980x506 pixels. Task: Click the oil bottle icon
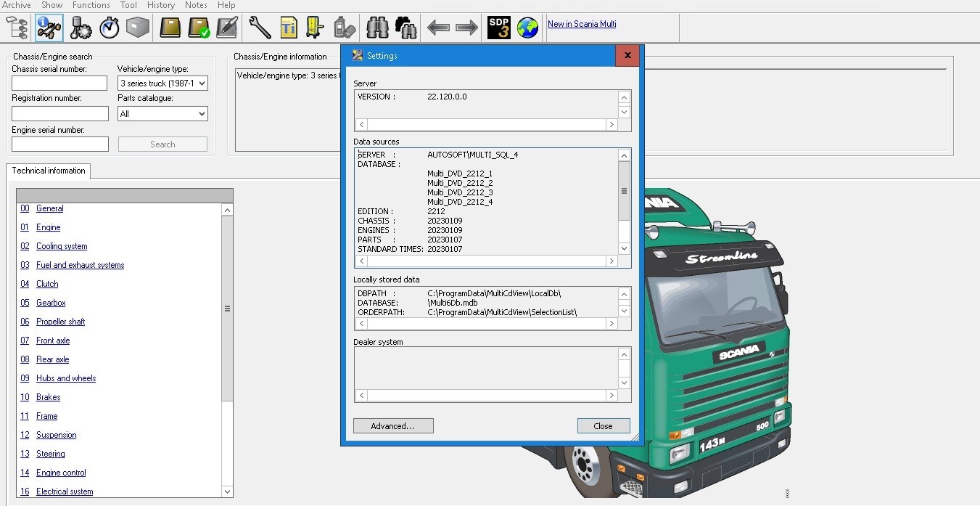(x=344, y=28)
